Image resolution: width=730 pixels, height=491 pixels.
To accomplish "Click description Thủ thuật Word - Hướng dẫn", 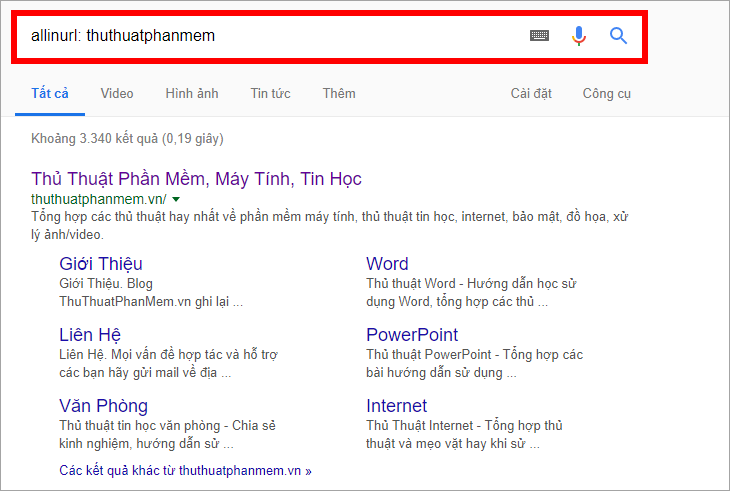I will coord(471,292).
